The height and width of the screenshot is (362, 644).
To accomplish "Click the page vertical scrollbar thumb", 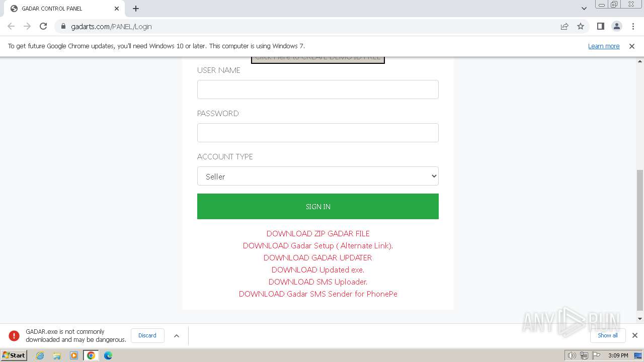I will pyautogui.click(x=640, y=240).
